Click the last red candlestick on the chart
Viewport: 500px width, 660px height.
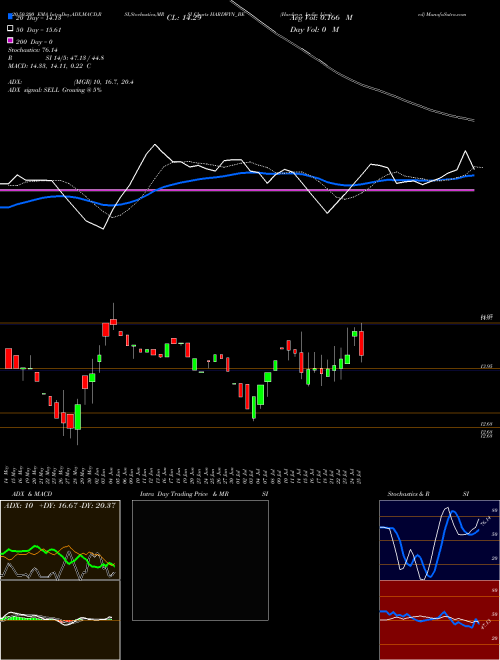[362, 343]
